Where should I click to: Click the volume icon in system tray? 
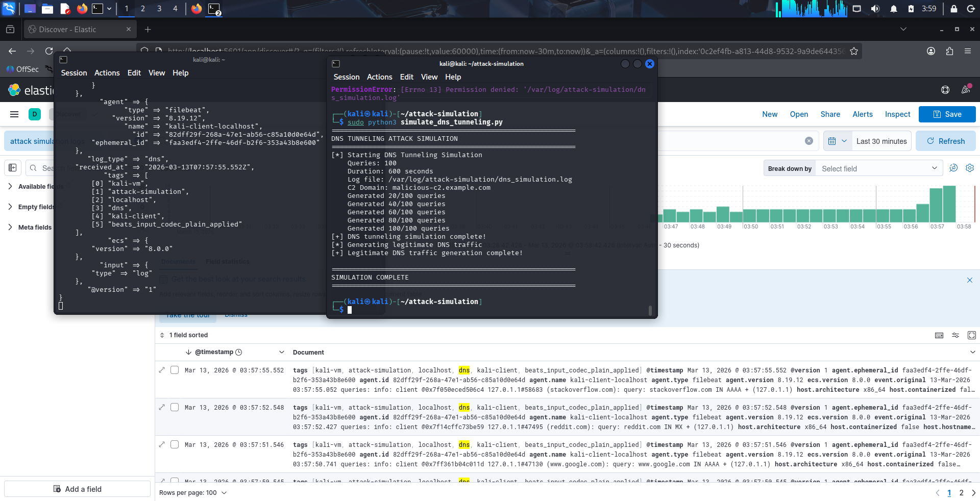tap(875, 9)
